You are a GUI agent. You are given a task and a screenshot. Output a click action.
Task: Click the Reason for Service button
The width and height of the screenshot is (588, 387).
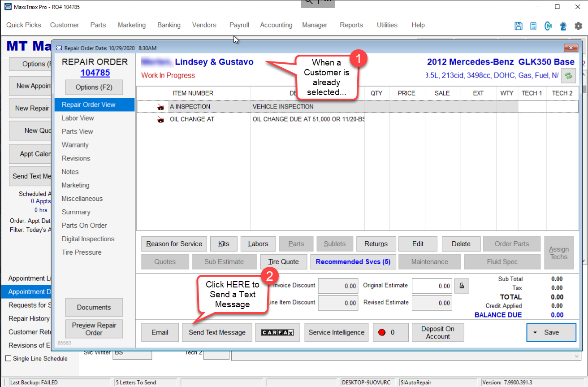tap(174, 244)
